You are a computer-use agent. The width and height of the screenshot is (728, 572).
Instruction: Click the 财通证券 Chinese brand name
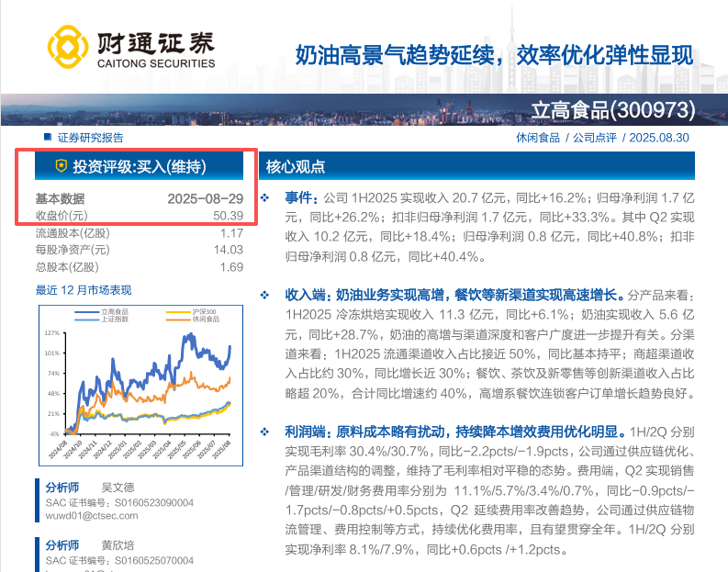(x=156, y=43)
